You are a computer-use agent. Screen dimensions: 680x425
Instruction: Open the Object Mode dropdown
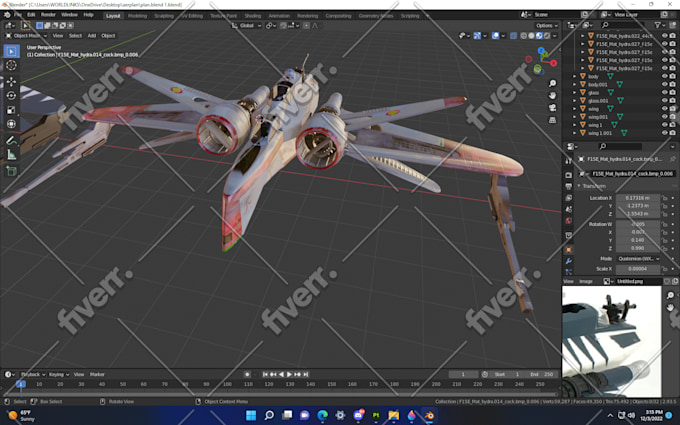coord(27,36)
